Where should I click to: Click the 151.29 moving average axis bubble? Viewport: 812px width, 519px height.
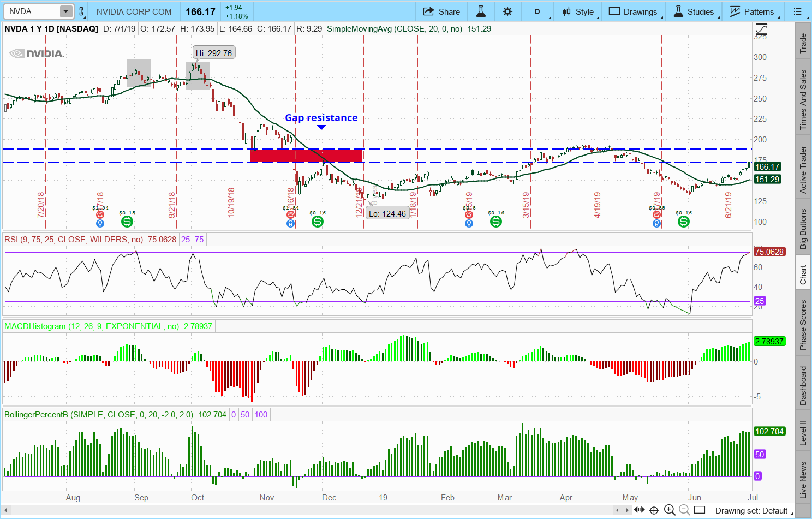(x=767, y=179)
